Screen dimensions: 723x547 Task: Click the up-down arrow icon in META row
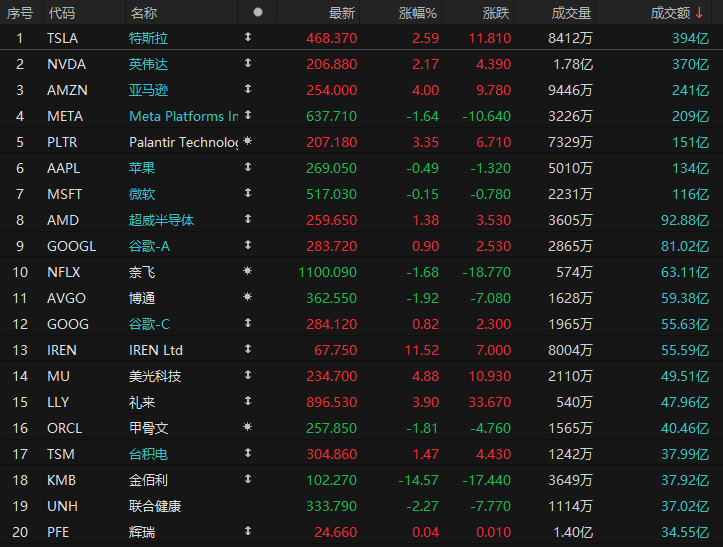coord(248,115)
